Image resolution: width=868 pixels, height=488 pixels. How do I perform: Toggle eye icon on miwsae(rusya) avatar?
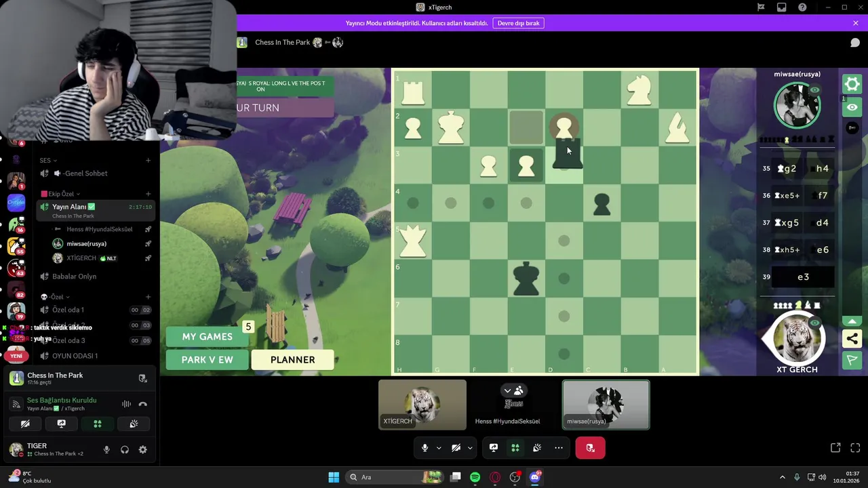[x=814, y=90]
